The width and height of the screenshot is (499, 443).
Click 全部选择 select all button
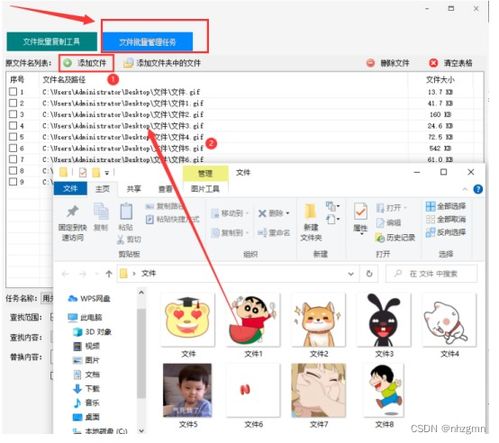click(446, 206)
